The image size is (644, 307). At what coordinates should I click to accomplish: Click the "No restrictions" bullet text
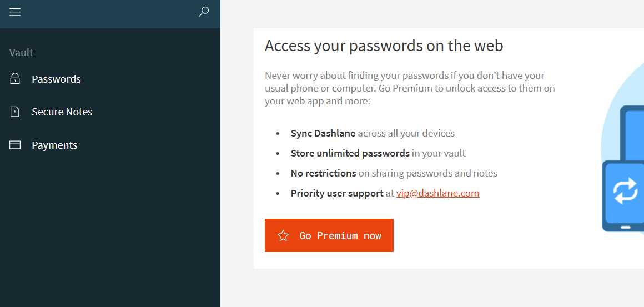pos(323,173)
